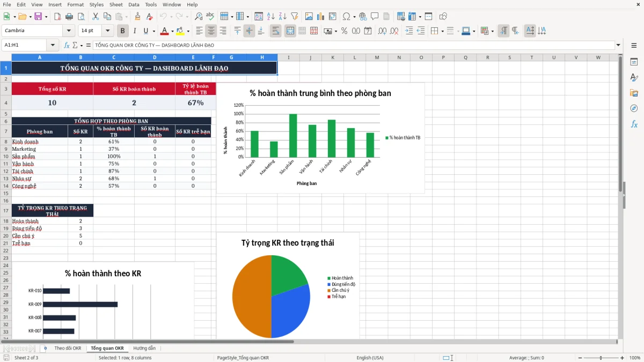Click the Name Box showing A1:H1
This screenshot has width=644, height=362.
(25, 45)
